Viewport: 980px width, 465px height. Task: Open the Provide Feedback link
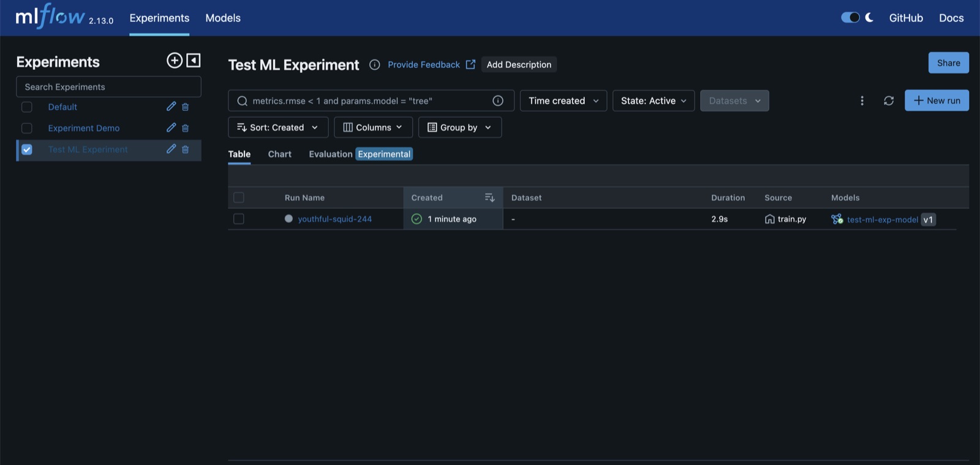click(x=424, y=64)
